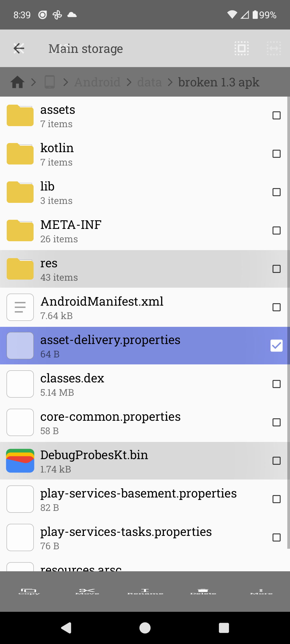Tap the invert selection icon
This screenshot has height=644, width=290.
274,49
